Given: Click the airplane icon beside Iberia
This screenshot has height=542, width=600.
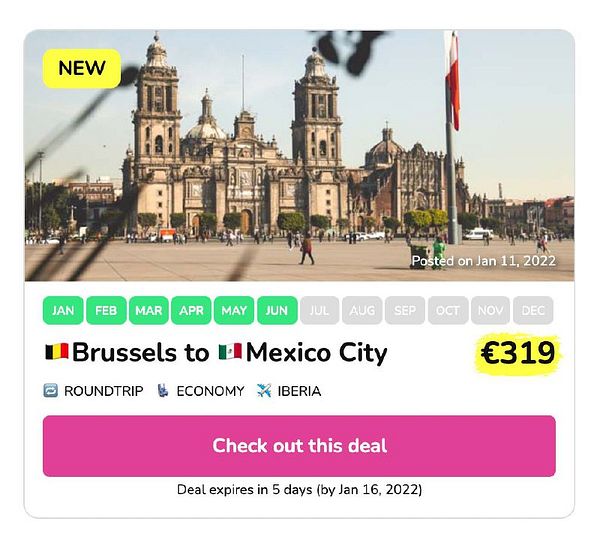Looking at the screenshot, I should coord(264,391).
